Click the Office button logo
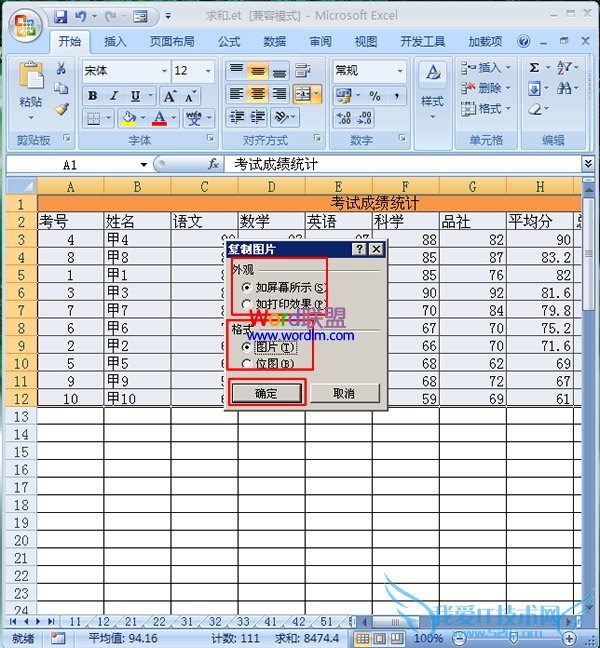The image size is (600, 648). tap(26, 25)
